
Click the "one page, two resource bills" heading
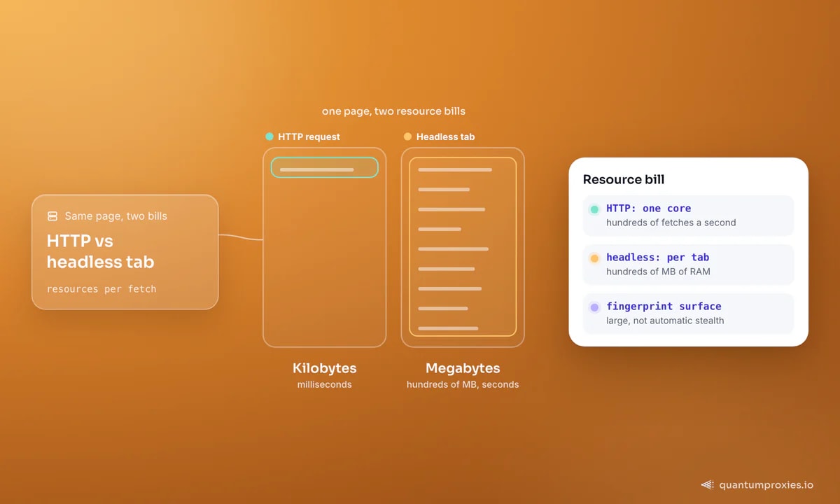coord(393,111)
